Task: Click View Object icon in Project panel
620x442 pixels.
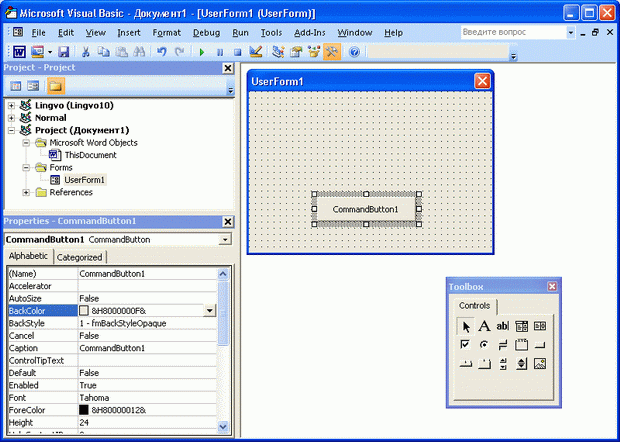Action: 33,86
